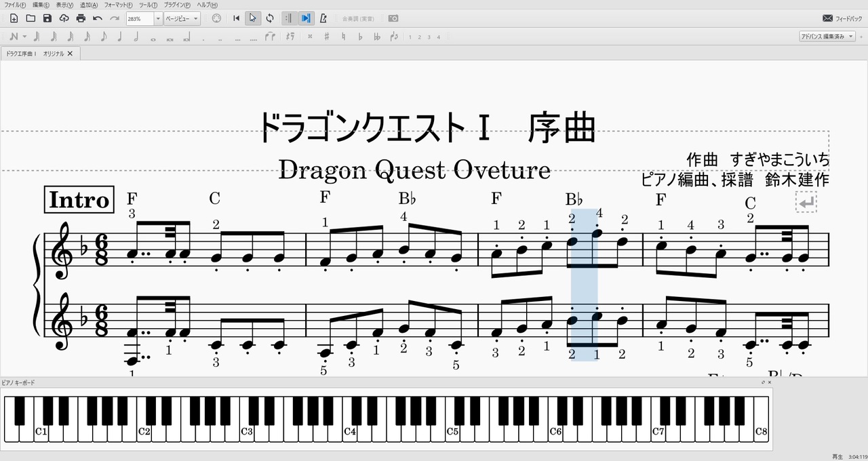Rewind playback to start position
The height and width of the screenshot is (461, 868).
coord(236,18)
